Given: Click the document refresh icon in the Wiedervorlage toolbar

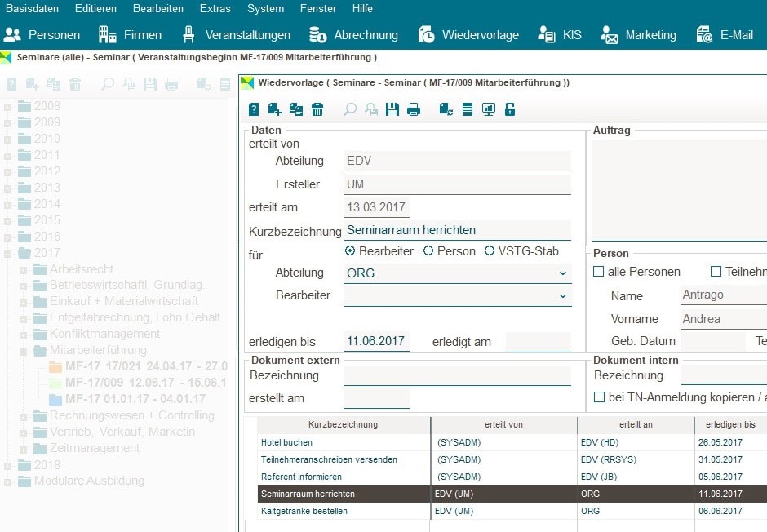Looking at the screenshot, I should [446, 109].
